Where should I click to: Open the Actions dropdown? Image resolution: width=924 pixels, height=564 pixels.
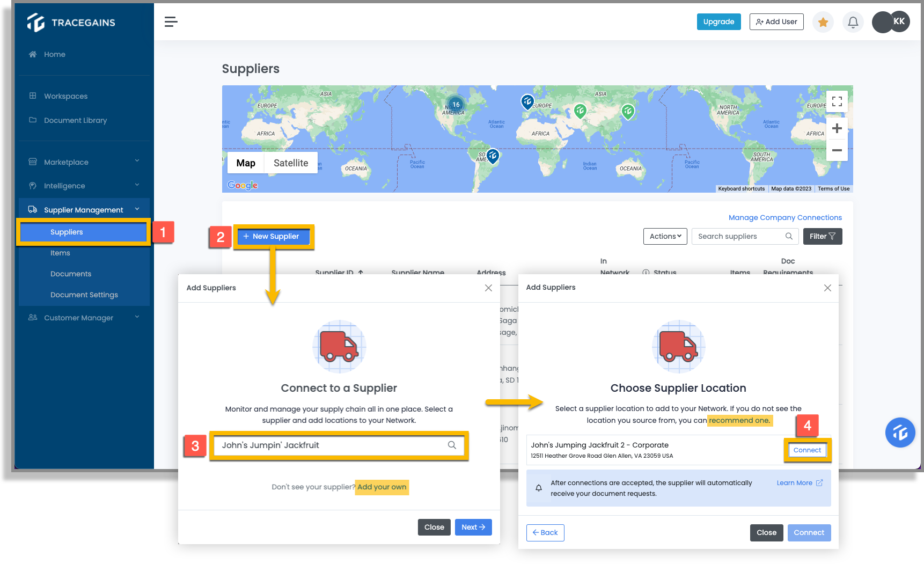tap(665, 236)
